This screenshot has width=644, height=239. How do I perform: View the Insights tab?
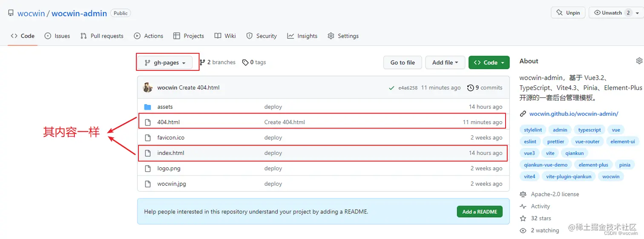click(302, 36)
